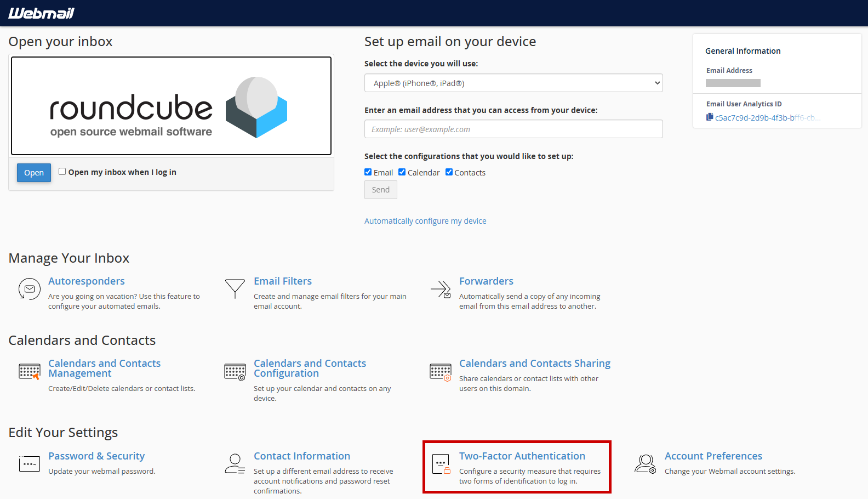The image size is (868, 499).
Task: Click the analytics ID c5ac7c9d text
Action: pos(768,117)
